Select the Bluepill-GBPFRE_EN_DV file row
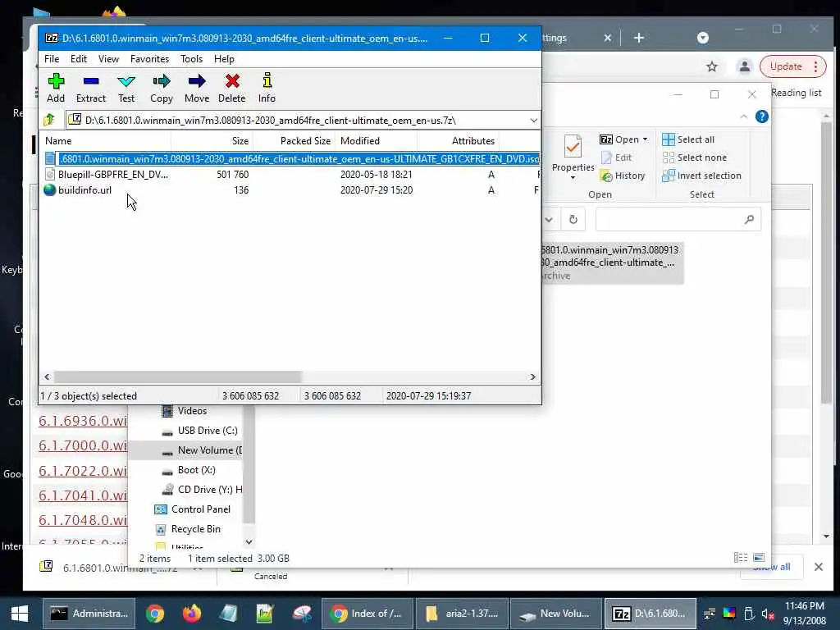840x630 pixels. click(291, 175)
